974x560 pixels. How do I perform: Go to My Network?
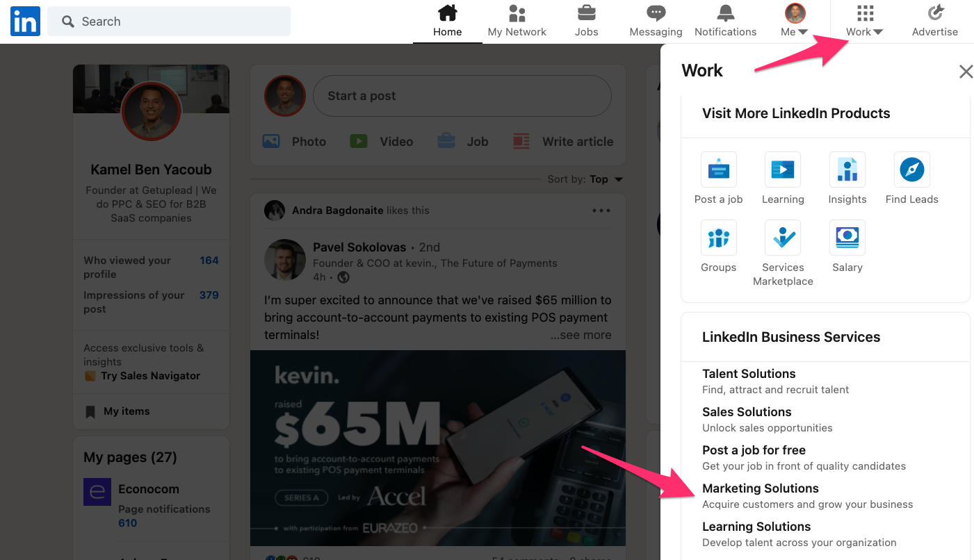click(x=517, y=22)
